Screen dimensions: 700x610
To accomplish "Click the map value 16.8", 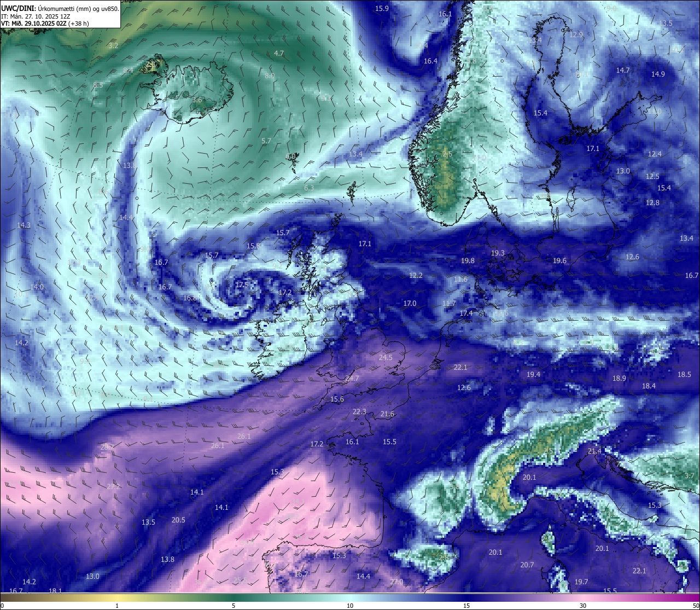I will point(190,298).
